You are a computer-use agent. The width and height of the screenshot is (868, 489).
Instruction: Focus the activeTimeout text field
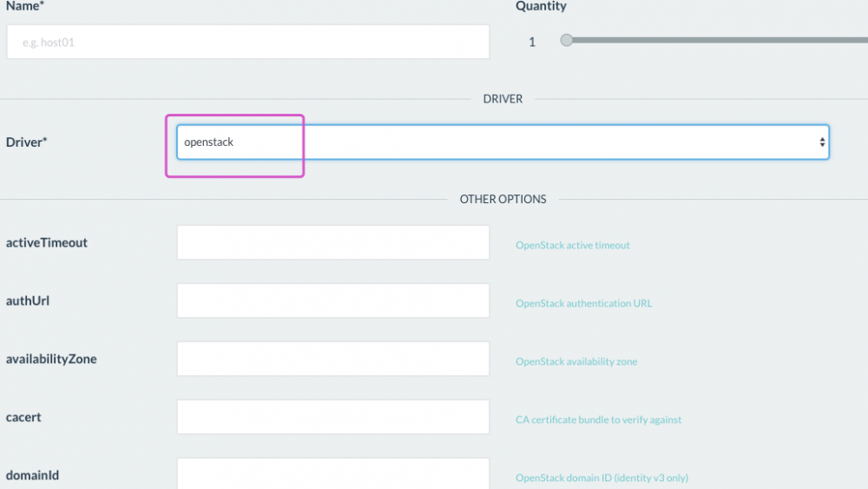(x=333, y=242)
